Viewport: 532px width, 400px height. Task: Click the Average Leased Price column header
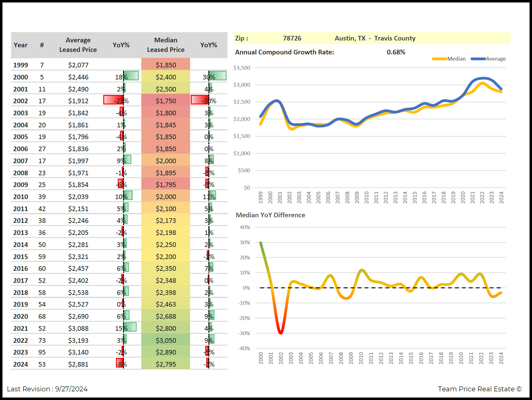78,45
